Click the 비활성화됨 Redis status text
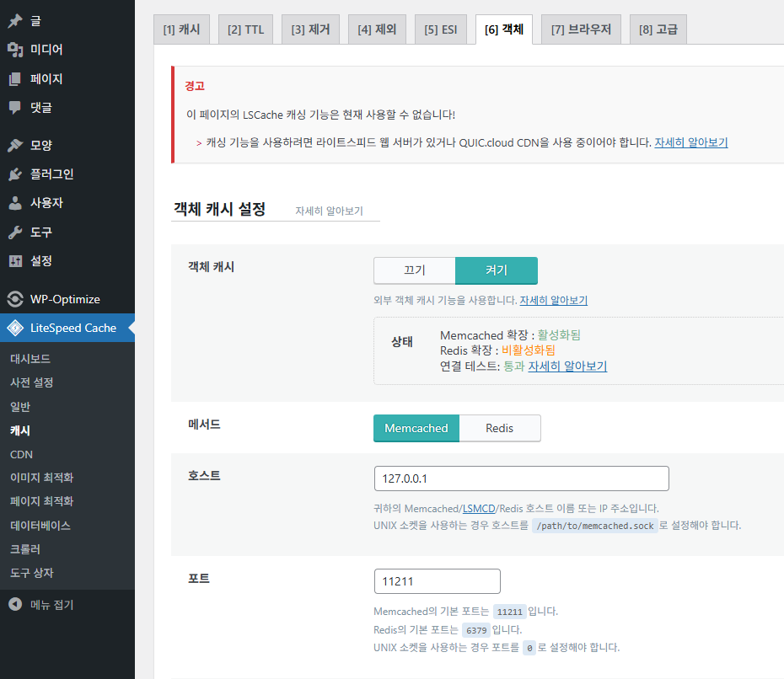This screenshot has width=784, height=679. tap(528, 350)
